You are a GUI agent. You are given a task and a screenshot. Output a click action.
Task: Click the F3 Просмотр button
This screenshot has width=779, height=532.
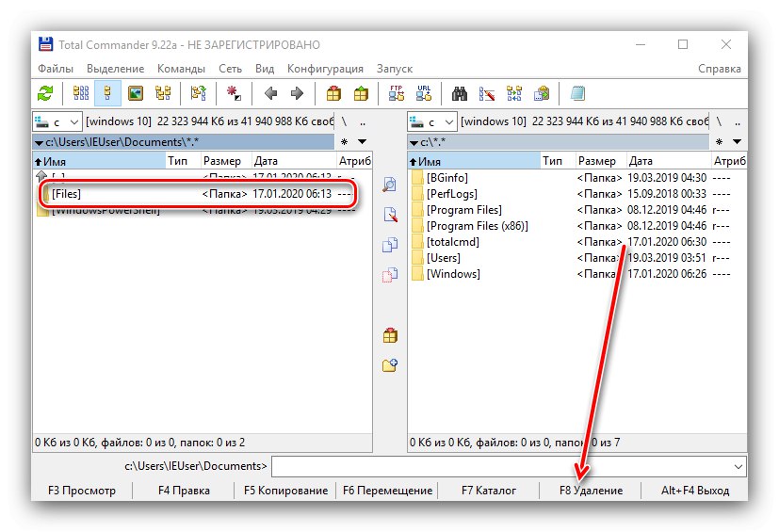tap(82, 491)
